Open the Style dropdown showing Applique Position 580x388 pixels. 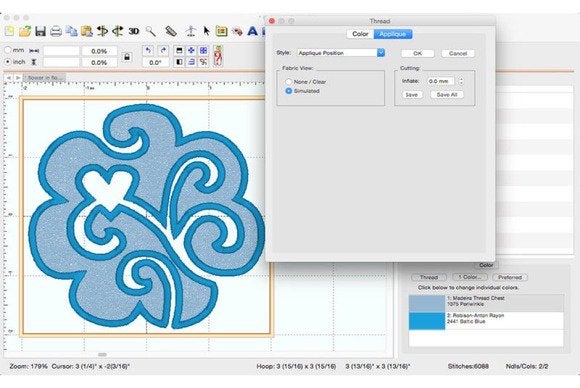pyautogui.click(x=341, y=53)
